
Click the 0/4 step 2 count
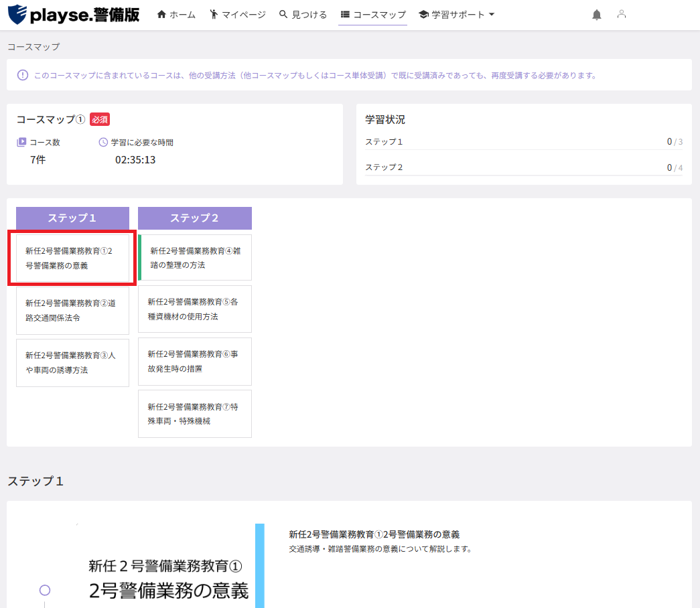coord(675,167)
